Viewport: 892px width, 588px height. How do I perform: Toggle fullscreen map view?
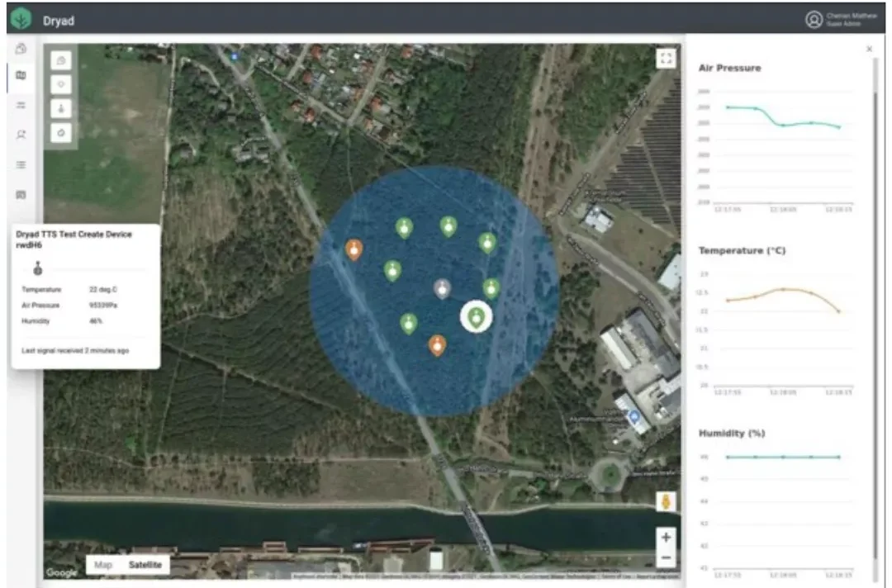coord(666,58)
